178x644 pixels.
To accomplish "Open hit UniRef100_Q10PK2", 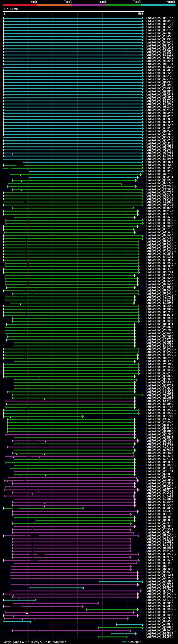I will [160, 21].
